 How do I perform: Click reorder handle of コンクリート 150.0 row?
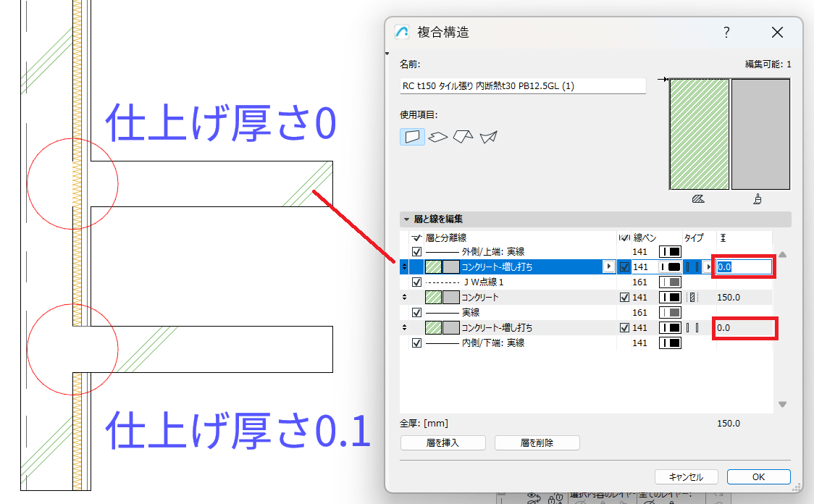click(404, 298)
